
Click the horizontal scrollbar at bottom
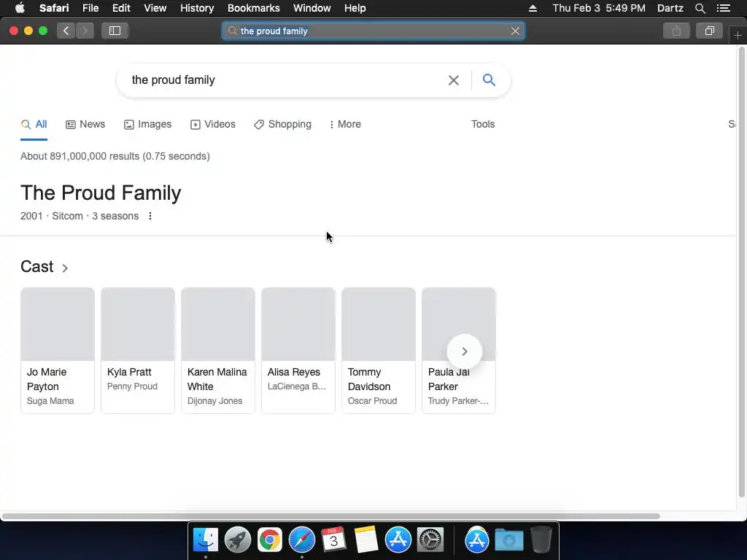[x=330, y=516]
